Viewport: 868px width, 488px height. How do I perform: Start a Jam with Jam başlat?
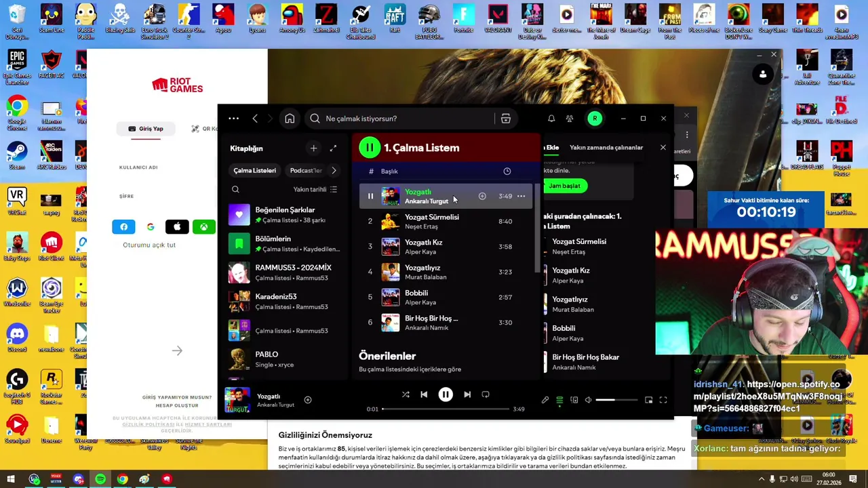click(x=565, y=186)
